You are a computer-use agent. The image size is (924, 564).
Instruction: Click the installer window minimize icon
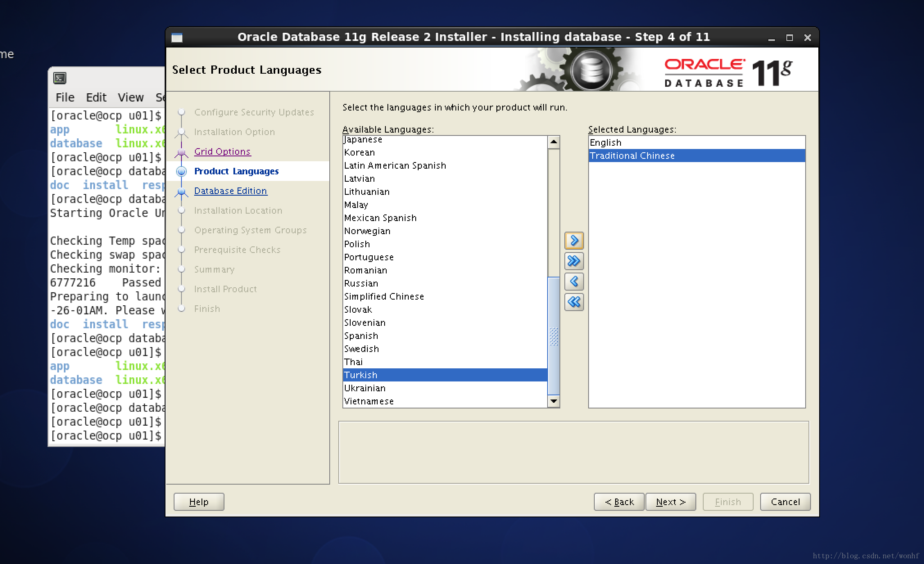click(772, 38)
